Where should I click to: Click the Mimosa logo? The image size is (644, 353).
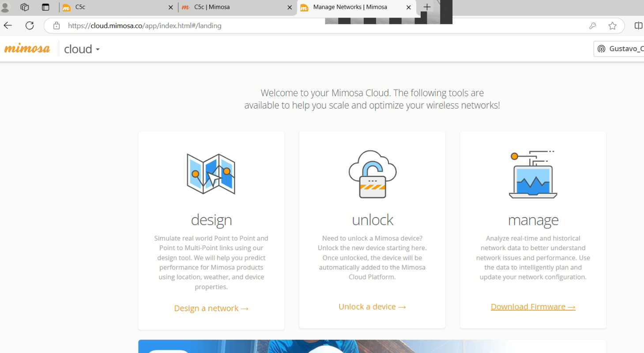pyautogui.click(x=27, y=49)
